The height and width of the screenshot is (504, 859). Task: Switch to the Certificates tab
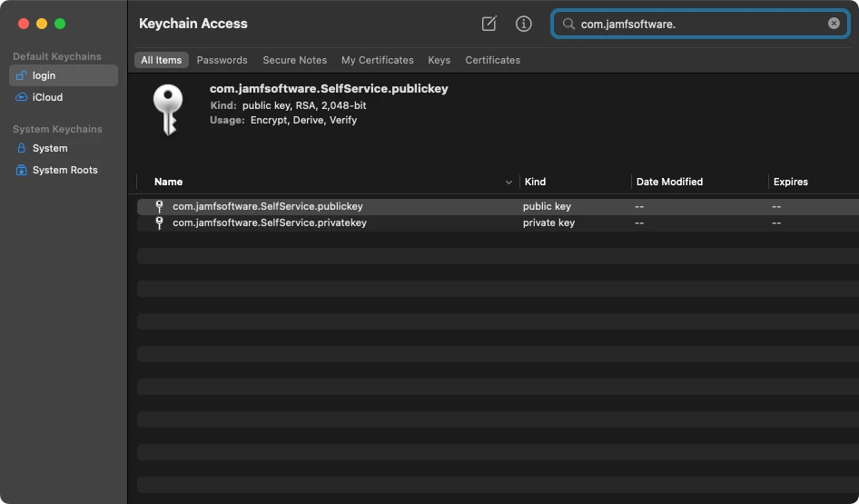[492, 60]
